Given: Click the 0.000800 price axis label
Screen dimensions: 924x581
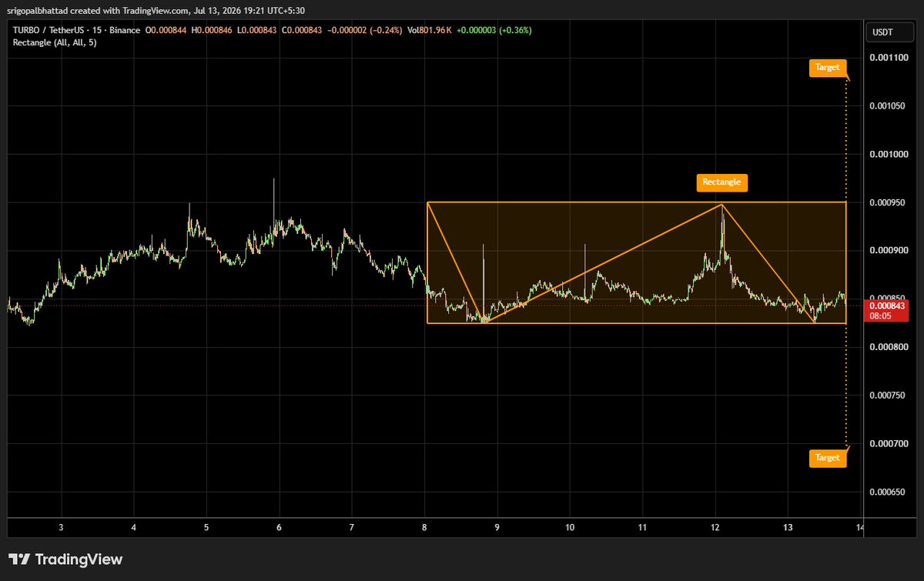Looking at the screenshot, I should click(x=888, y=347).
